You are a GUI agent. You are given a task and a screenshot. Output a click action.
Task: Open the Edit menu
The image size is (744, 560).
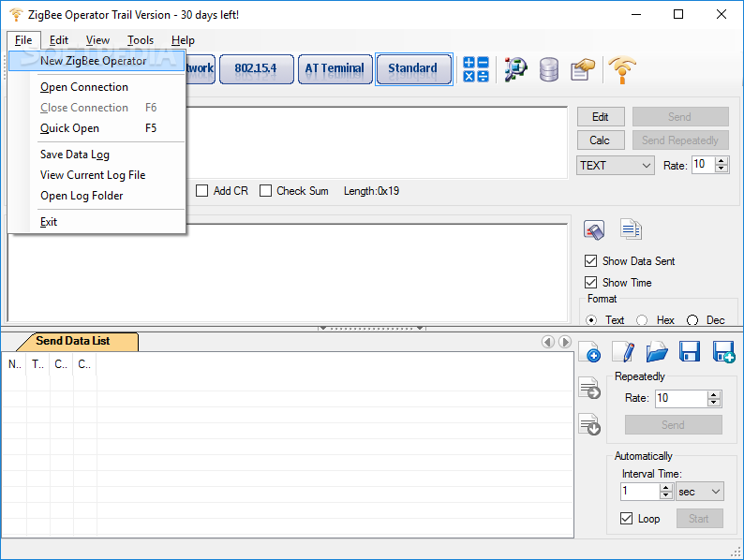[x=59, y=40]
